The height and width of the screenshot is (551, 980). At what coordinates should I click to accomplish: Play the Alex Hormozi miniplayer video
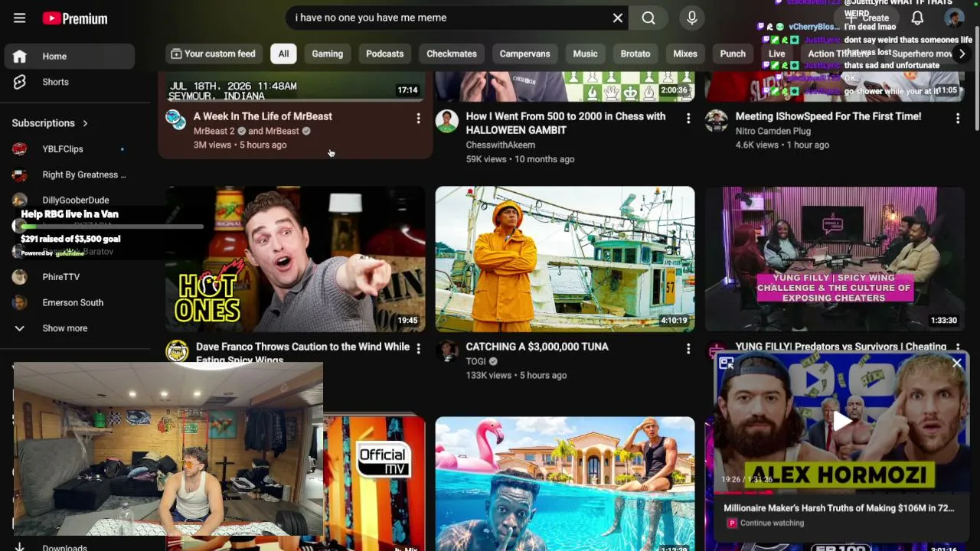click(x=842, y=420)
